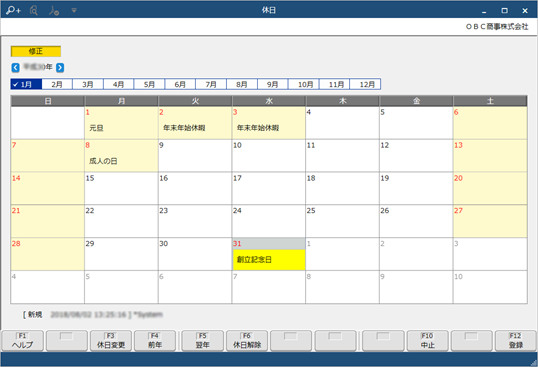This screenshot has width=538, height=367.
Task: Switch to the 10月 tab
Action: 304,84
